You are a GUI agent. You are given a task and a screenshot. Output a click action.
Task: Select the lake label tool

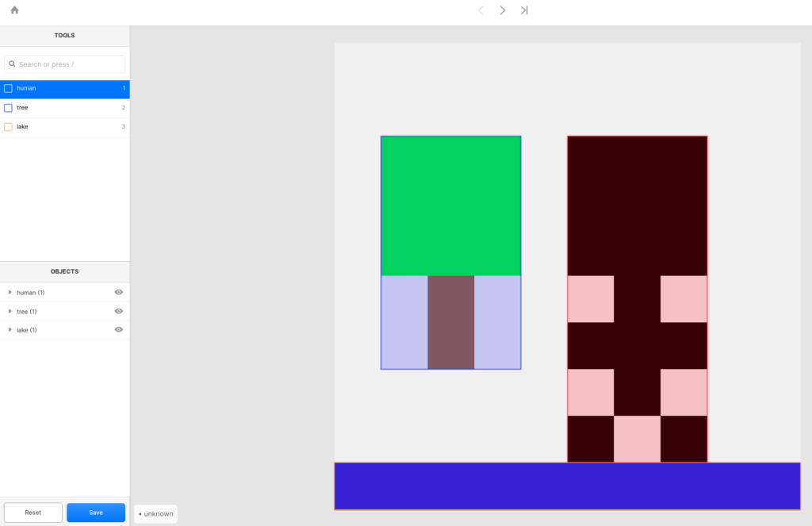[65, 127]
